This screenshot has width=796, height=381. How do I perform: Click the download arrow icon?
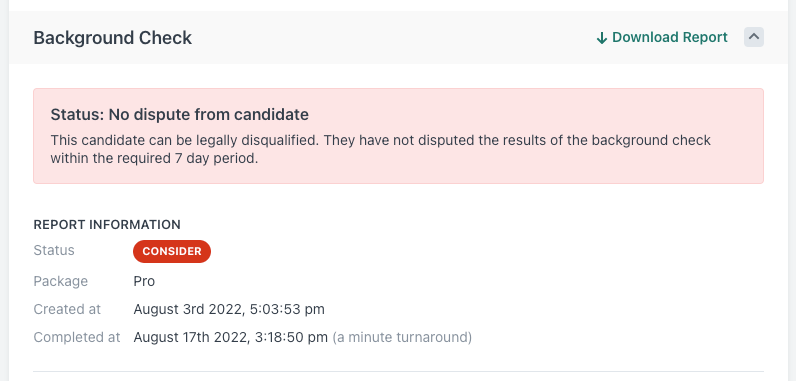[x=602, y=38]
